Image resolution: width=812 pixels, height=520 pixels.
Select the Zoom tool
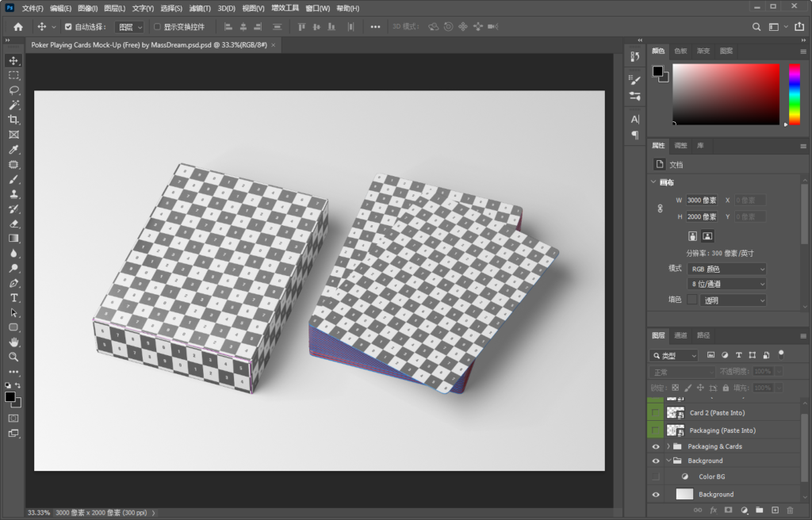pyautogui.click(x=13, y=357)
